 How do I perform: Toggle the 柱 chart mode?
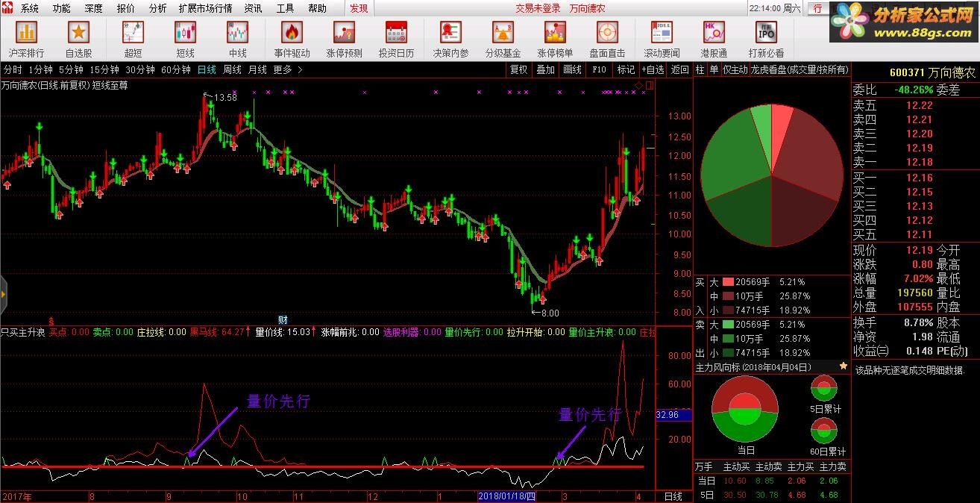point(700,69)
